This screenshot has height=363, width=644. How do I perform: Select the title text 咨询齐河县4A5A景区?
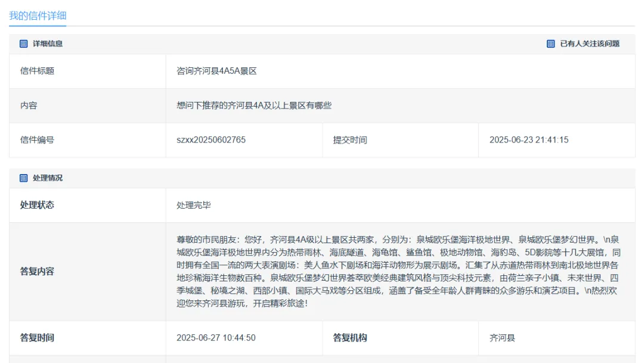coord(216,71)
